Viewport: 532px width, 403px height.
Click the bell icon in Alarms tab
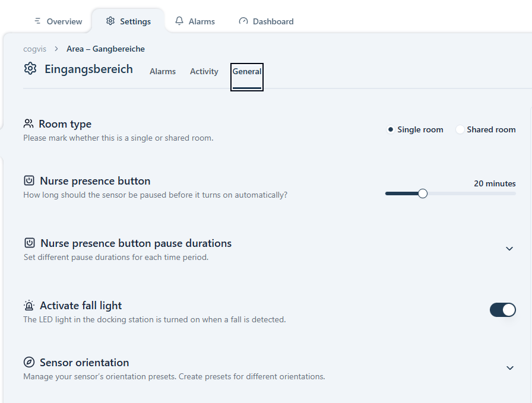click(x=179, y=21)
